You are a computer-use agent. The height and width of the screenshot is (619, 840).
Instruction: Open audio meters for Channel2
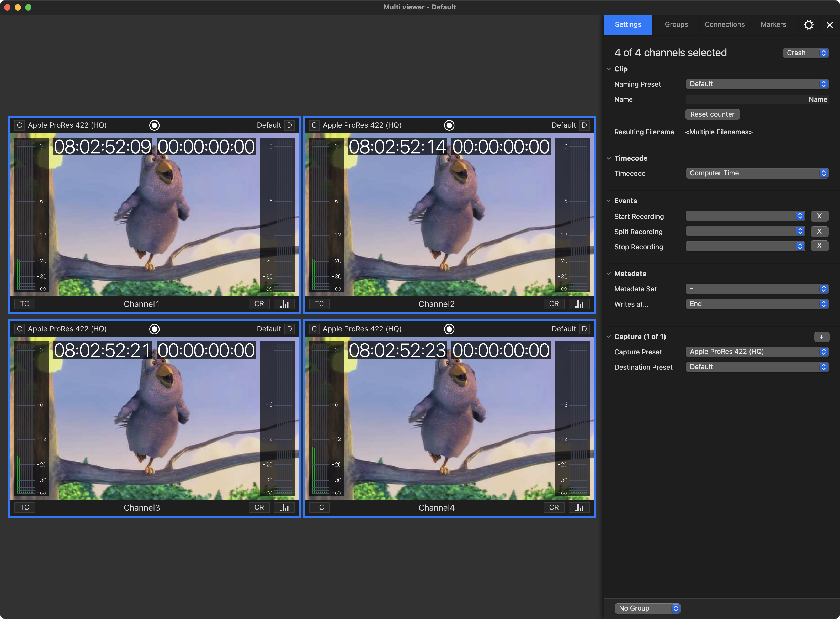point(579,304)
